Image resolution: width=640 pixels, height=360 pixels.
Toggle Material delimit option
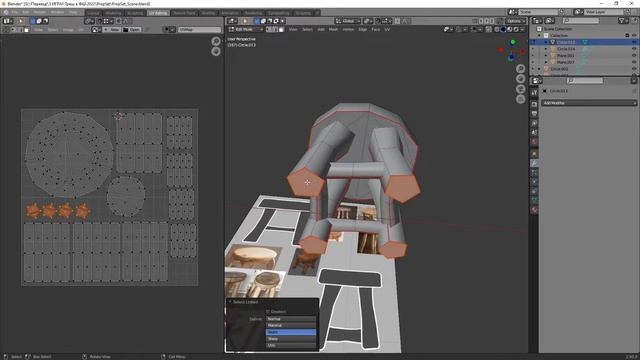(x=291, y=325)
